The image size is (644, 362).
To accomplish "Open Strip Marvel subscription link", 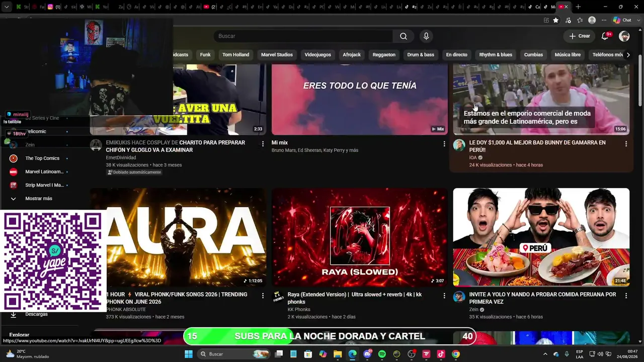I will 45,185.
